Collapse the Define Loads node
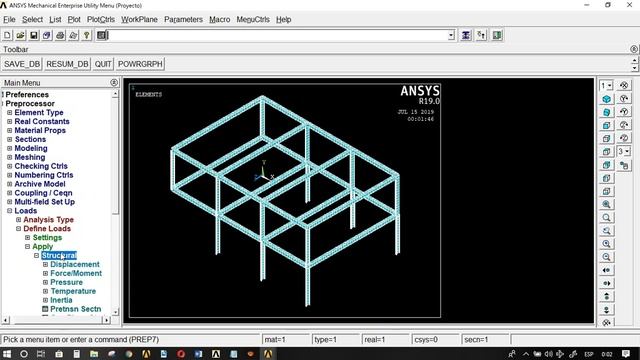The image size is (640, 360). (18, 229)
